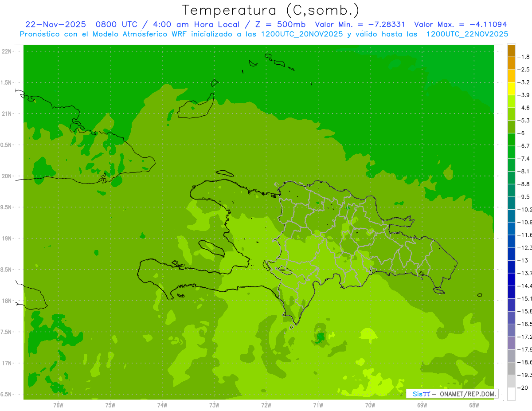Click the lime swatch between -3.9 and -4.6
532x411 pixels.
[x=511, y=101]
